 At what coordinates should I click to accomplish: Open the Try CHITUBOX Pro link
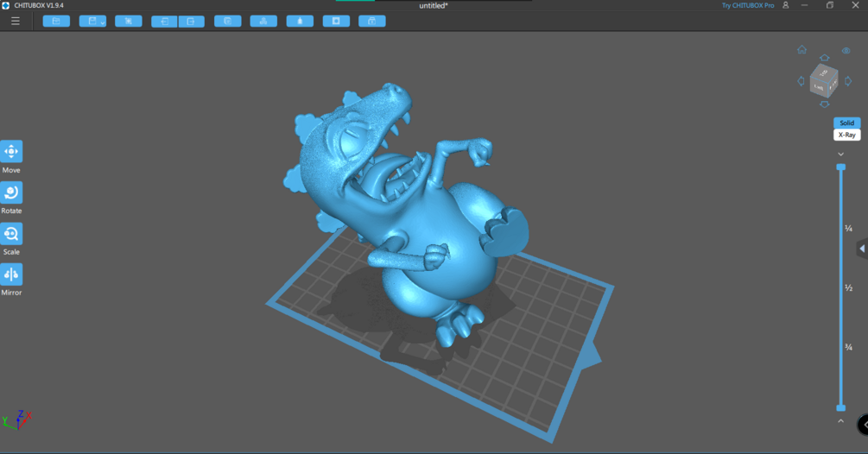point(748,5)
